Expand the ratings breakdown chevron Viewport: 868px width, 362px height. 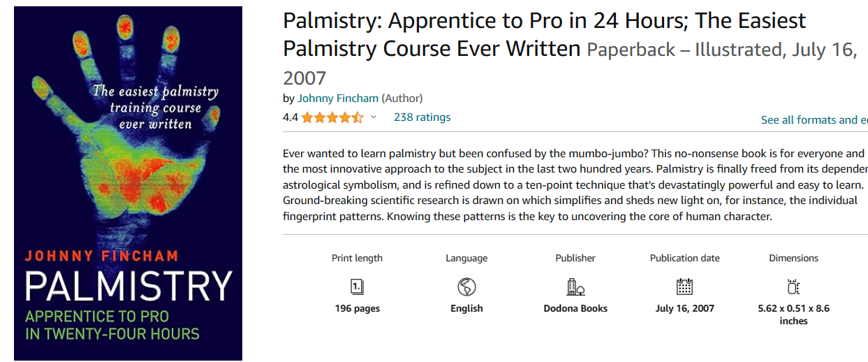[x=374, y=117]
